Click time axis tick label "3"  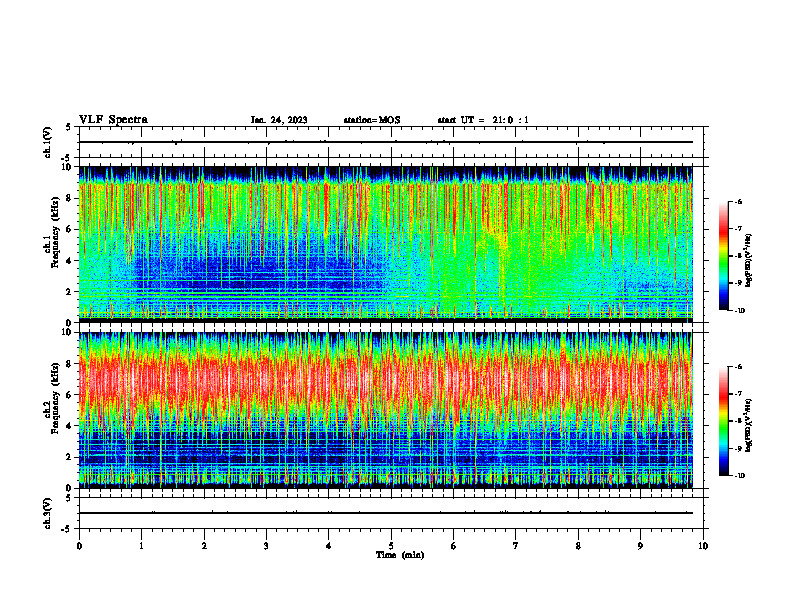click(266, 546)
